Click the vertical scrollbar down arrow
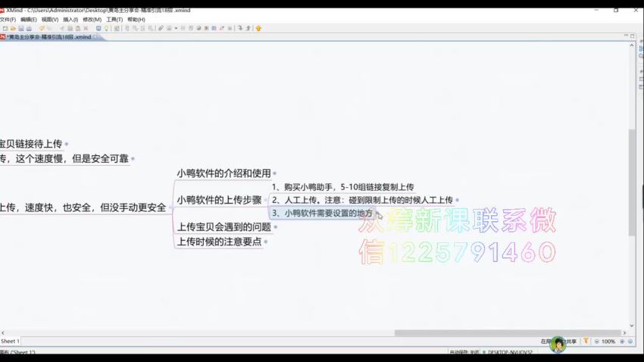This screenshot has width=644, height=362. (632, 326)
